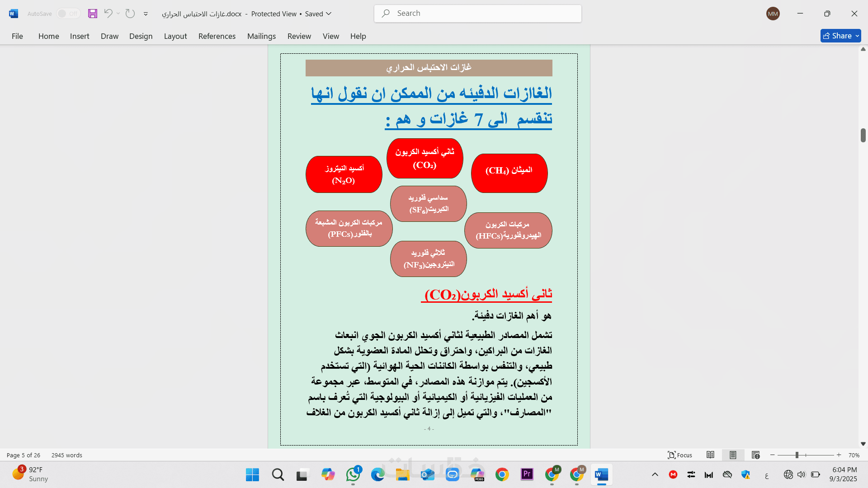Open the References tab
The width and height of the screenshot is (868, 488).
coord(217,36)
